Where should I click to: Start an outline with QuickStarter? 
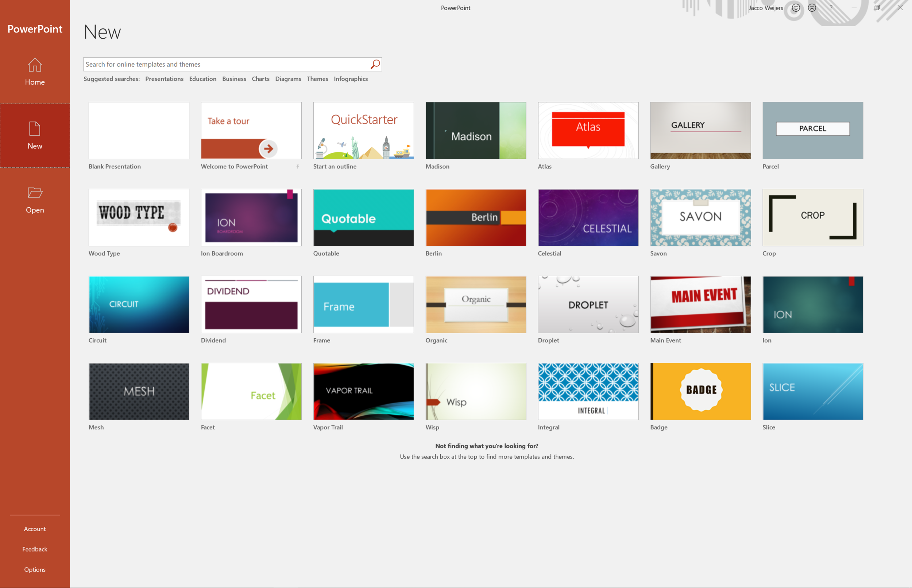363,131
